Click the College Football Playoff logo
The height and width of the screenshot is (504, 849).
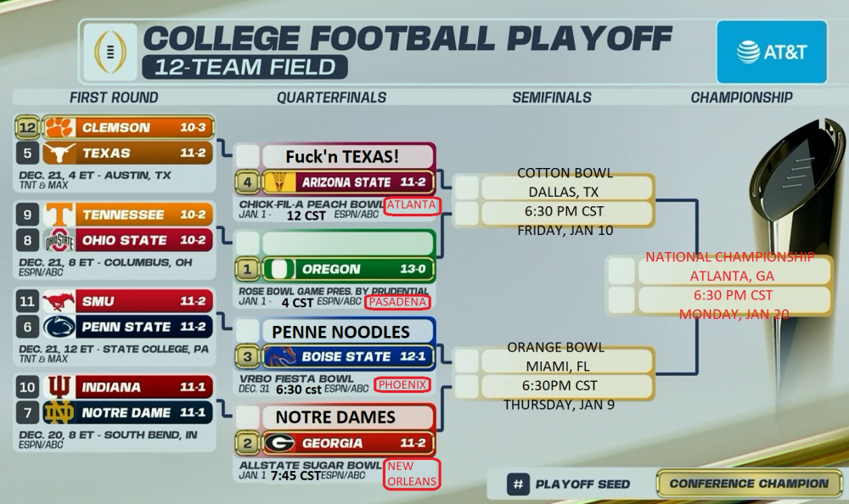tap(109, 50)
